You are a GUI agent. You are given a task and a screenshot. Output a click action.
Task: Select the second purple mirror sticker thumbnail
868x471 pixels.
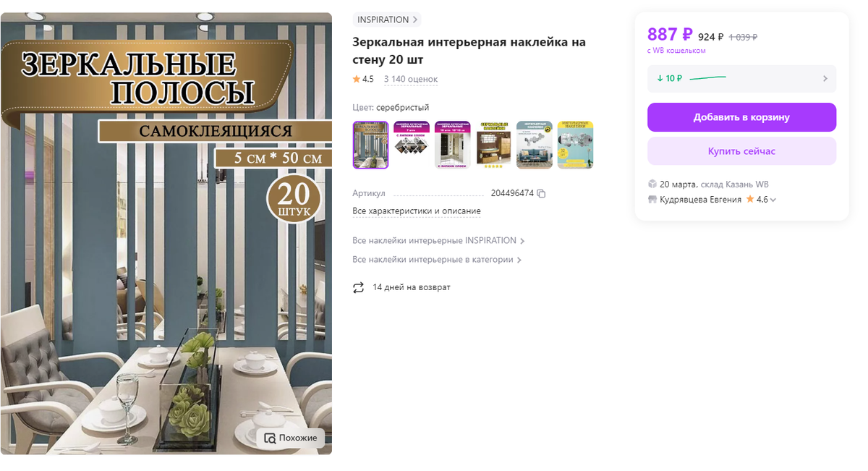412,145
